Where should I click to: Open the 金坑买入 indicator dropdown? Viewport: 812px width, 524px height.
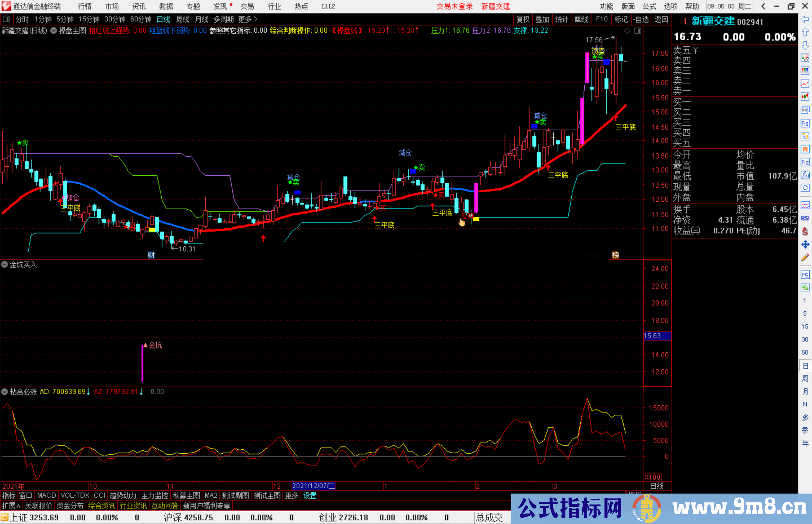[x=5, y=264]
